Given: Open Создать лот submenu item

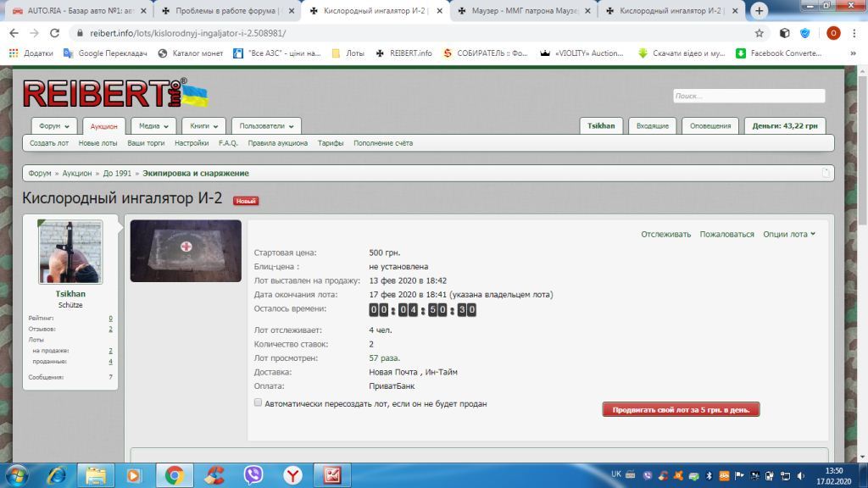Looking at the screenshot, I should 49,143.
